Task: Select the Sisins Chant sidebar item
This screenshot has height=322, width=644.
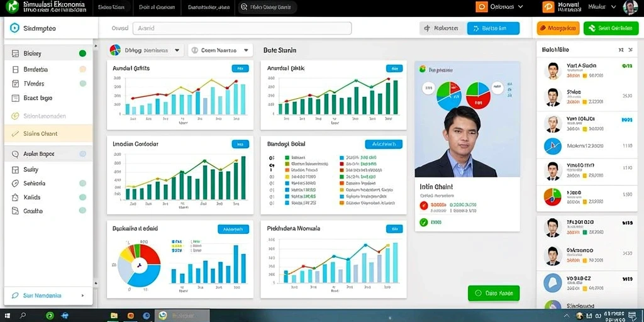Action: point(48,133)
